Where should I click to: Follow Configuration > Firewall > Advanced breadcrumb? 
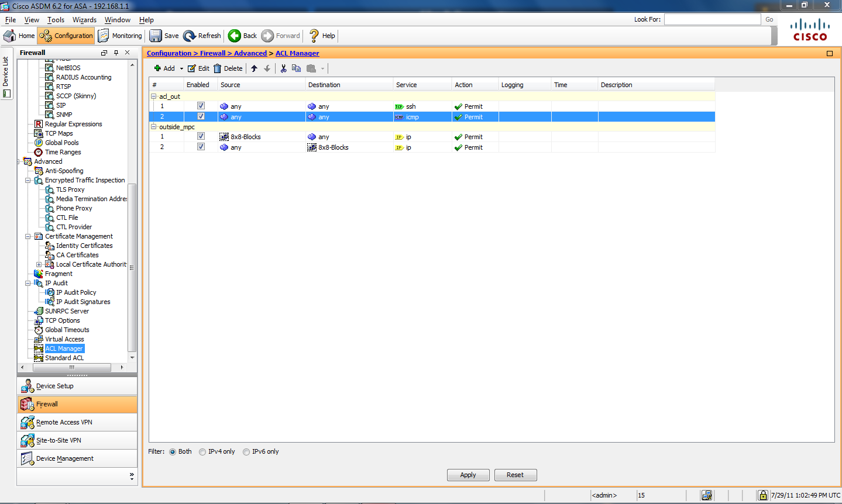pos(207,53)
